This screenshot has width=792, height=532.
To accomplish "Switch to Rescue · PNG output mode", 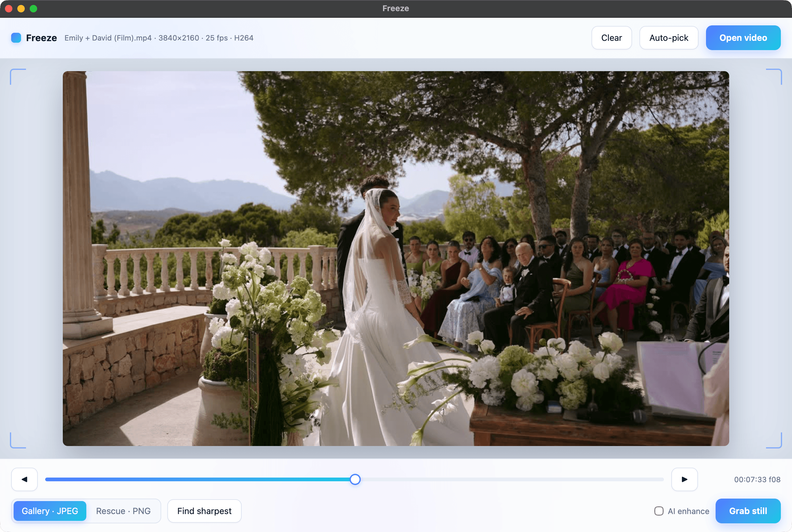I will tap(123, 511).
